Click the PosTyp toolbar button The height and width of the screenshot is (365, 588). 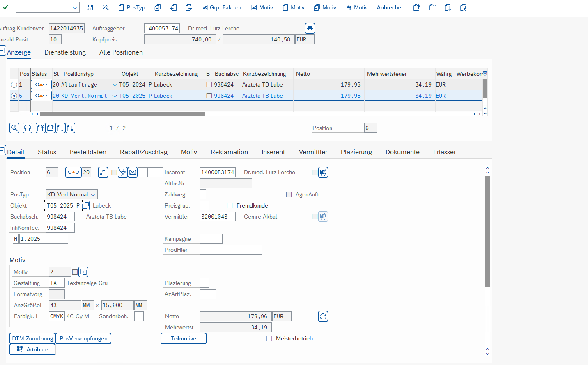[x=132, y=7]
